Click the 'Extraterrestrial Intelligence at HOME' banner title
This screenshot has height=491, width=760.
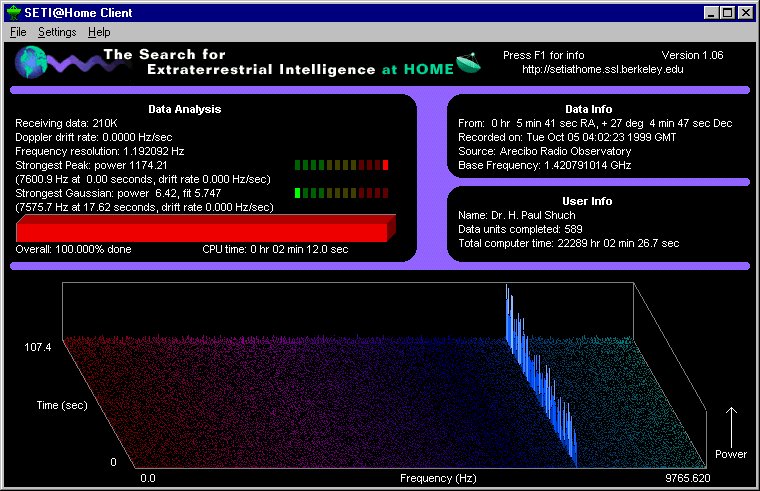(x=300, y=69)
